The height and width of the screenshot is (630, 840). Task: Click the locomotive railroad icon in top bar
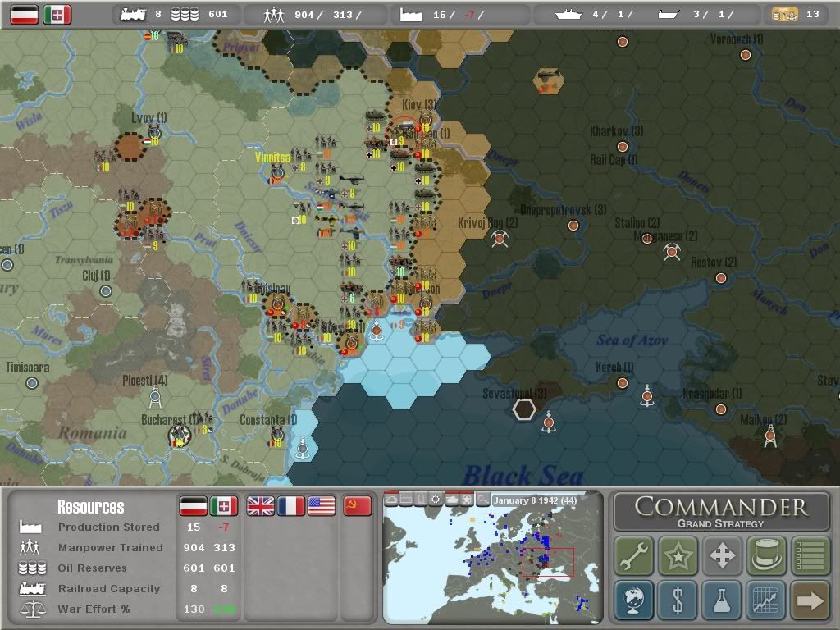pyautogui.click(x=134, y=15)
